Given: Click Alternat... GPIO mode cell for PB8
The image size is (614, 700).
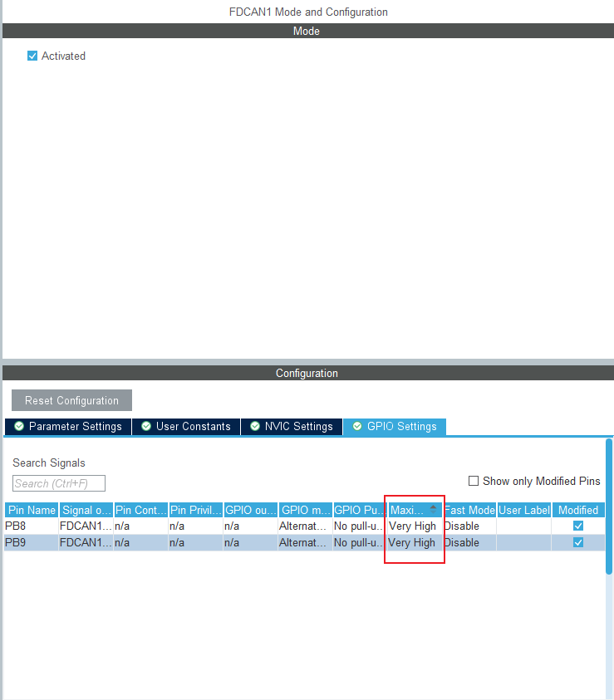Looking at the screenshot, I should [306, 526].
